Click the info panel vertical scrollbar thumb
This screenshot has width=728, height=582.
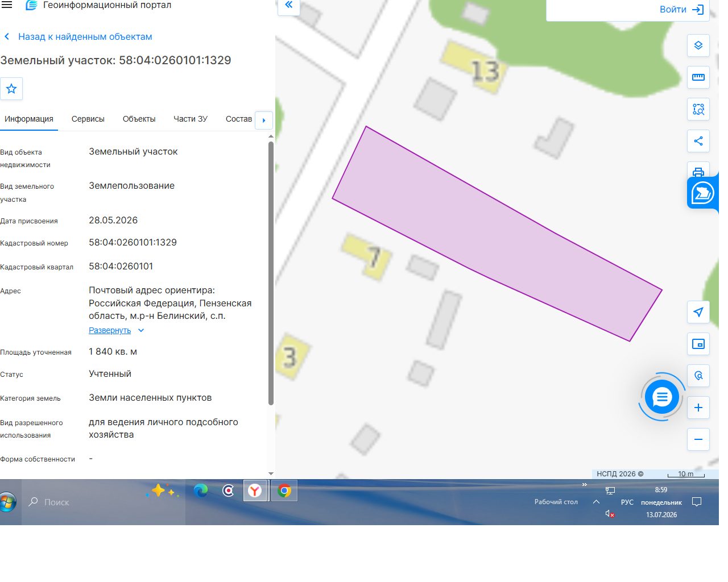coord(271,273)
